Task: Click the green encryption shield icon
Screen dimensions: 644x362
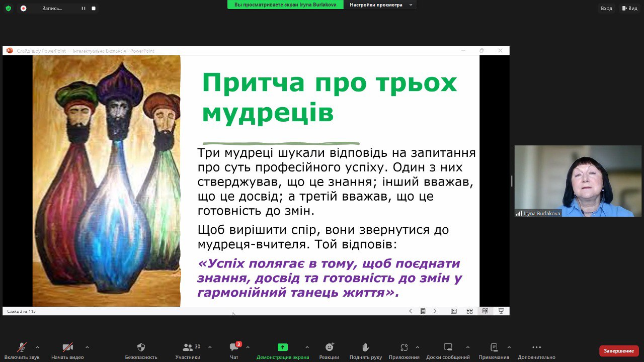Action: tap(8, 9)
